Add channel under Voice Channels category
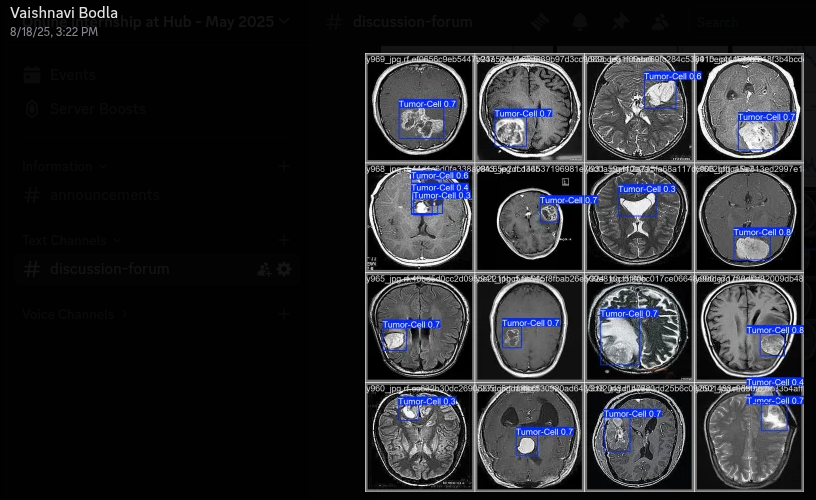The width and height of the screenshot is (816, 500). (x=284, y=314)
